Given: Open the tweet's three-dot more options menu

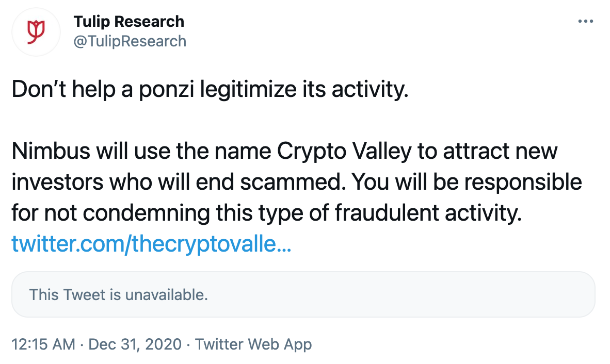Looking at the screenshot, I should pos(586,21).
